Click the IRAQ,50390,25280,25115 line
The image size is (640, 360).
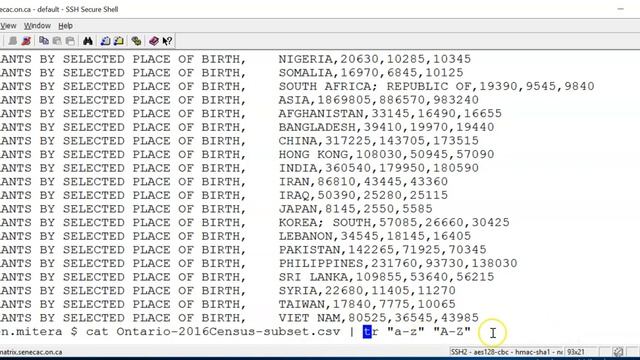click(x=363, y=195)
